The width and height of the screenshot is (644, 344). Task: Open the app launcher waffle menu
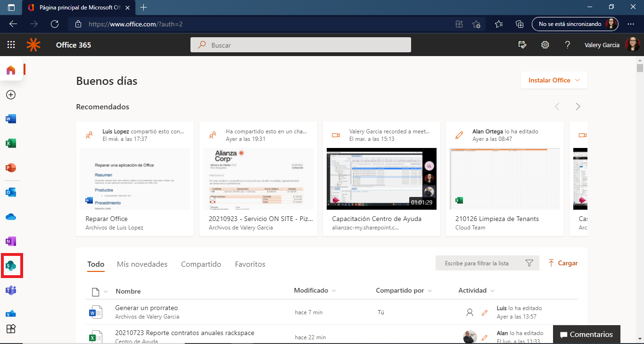(x=11, y=45)
